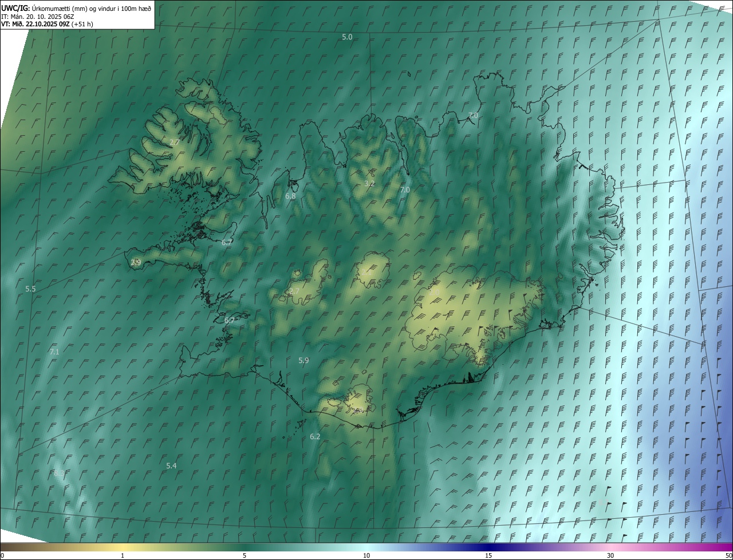Click the 5.4 value label over the southwestern sea

pos(171,466)
